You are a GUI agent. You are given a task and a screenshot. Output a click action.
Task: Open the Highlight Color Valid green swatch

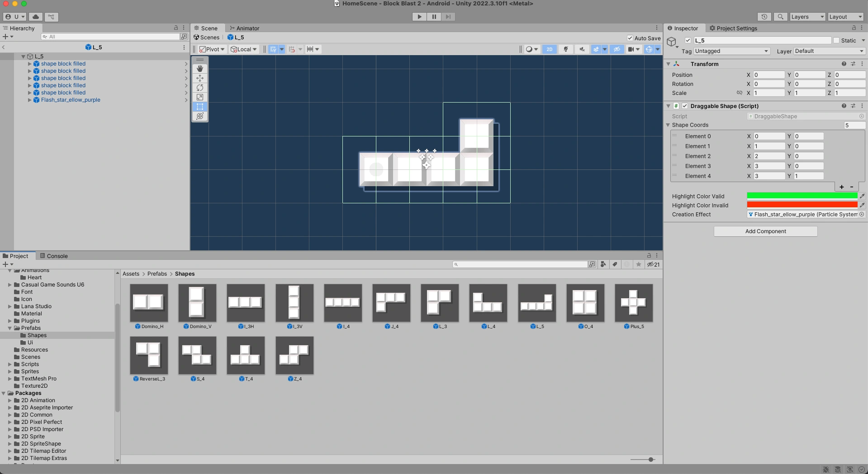coord(802,196)
